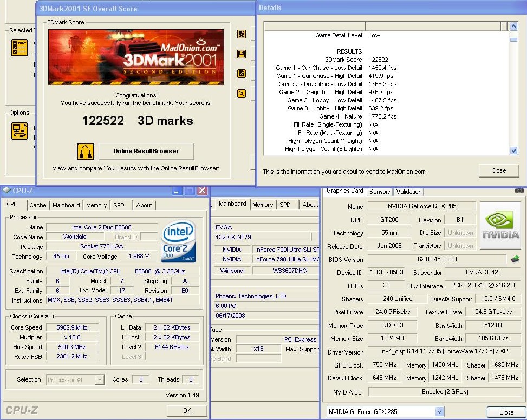Click the Details list scroll-up arrow
Viewport: 527px width, 420px height.
tap(513, 26)
